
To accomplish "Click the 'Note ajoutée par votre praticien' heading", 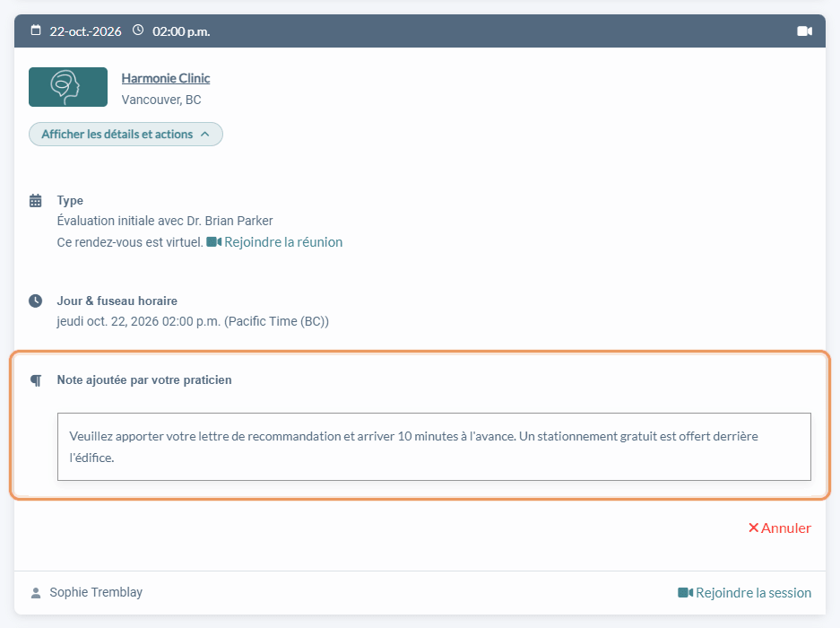I will 144,380.
